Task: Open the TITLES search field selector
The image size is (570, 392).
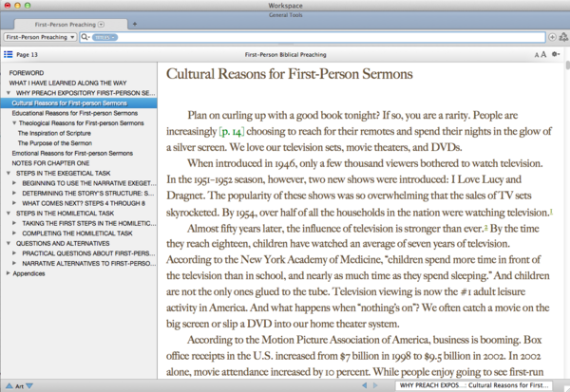Action: (104, 37)
